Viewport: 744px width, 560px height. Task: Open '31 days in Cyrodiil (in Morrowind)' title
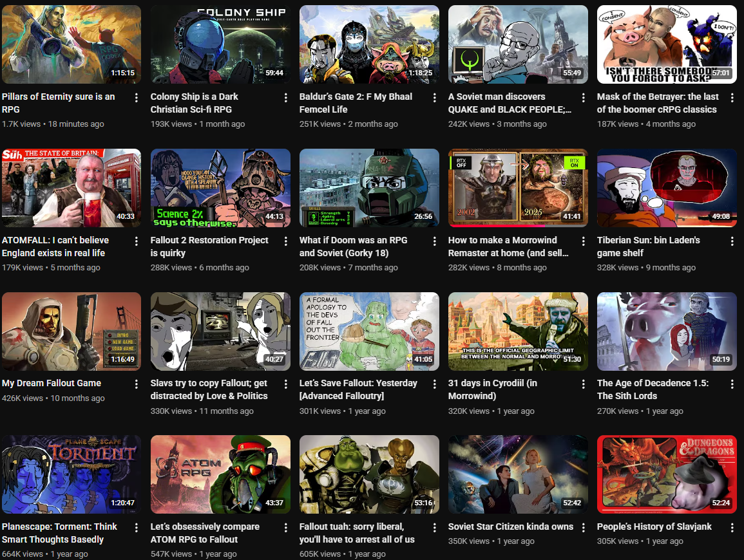coord(493,389)
